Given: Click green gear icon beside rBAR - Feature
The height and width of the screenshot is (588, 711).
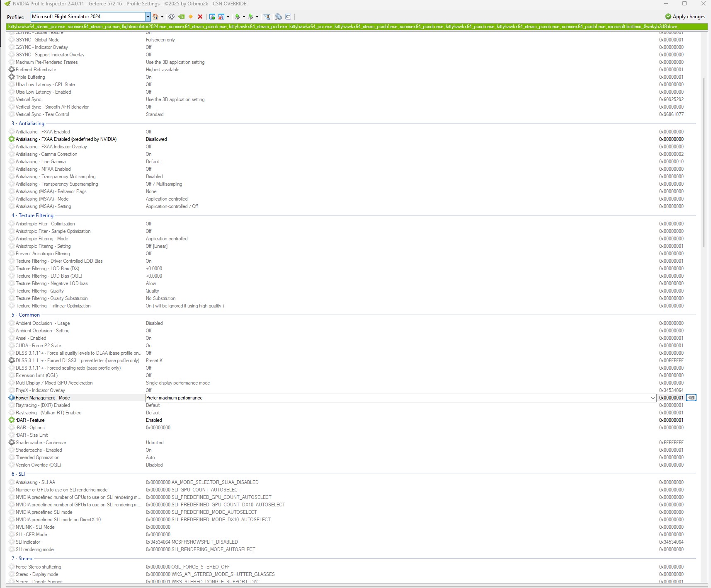Looking at the screenshot, I should tap(12, 420).
